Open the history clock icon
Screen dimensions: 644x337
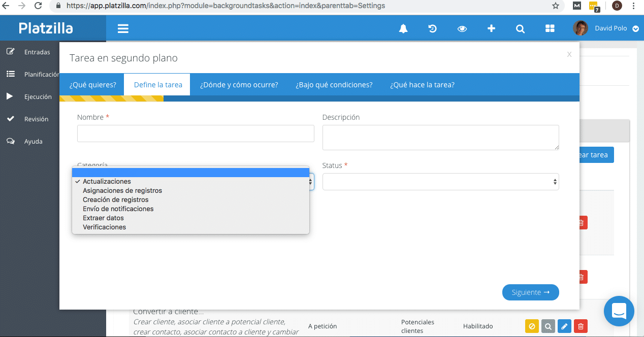coord(433,29)
